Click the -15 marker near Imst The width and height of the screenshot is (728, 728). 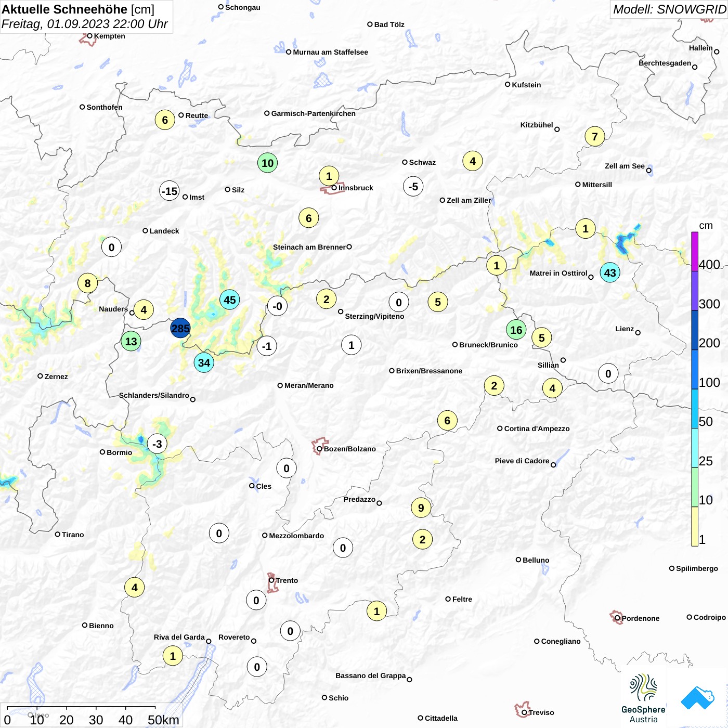click(170, 191)
